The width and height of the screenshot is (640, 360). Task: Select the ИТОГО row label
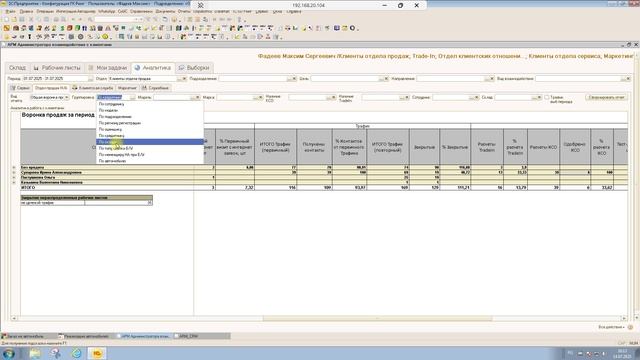pyautogui.click(x=28, y=188)
